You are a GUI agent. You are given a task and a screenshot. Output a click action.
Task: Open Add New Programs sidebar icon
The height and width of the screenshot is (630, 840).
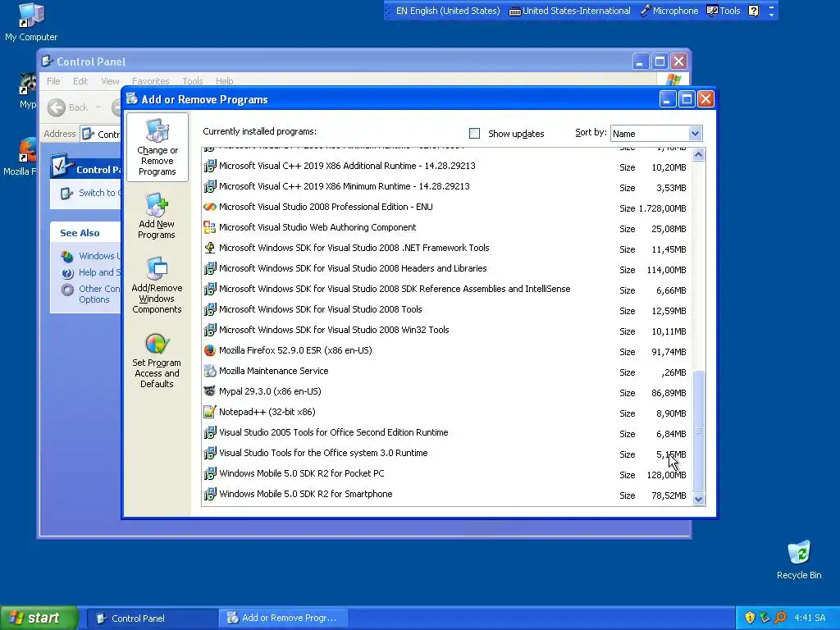point(157,216)
